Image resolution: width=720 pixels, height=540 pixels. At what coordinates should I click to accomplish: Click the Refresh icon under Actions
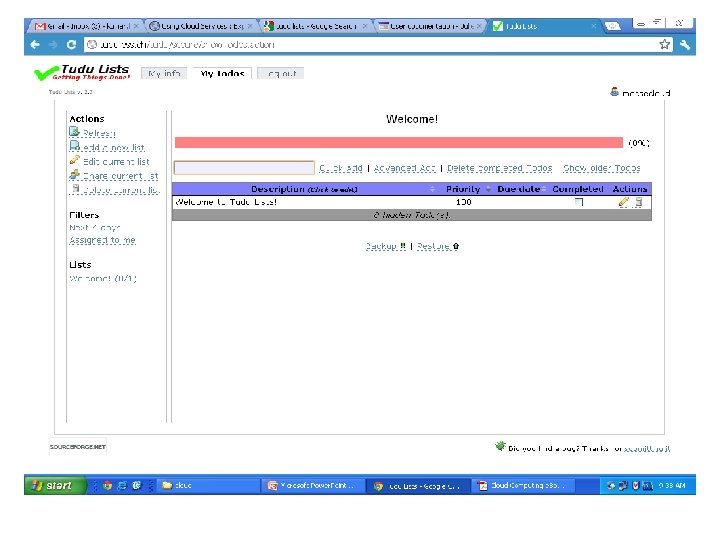coord(74,132)
